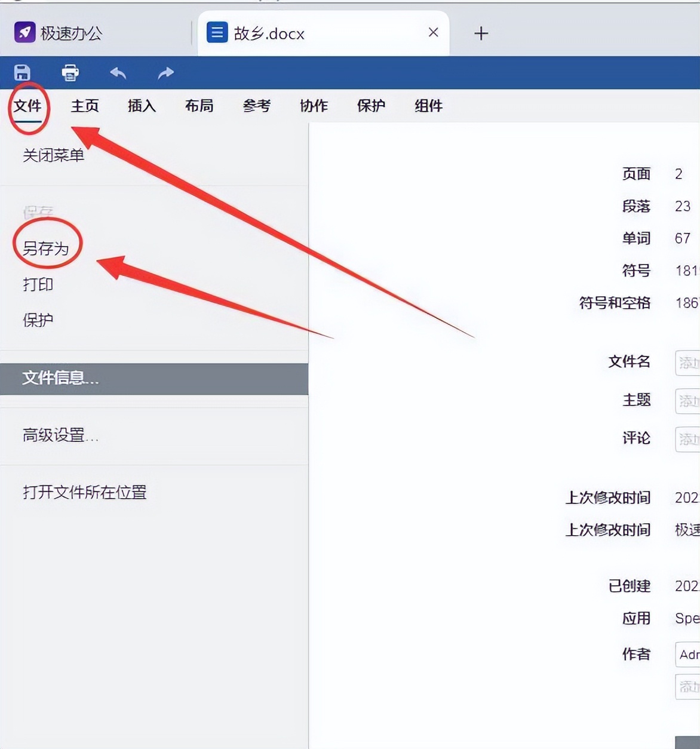The width and height of the screenshot is (700, 749).
Task: Click the Undo arrow icon
Action: point(117,72)
